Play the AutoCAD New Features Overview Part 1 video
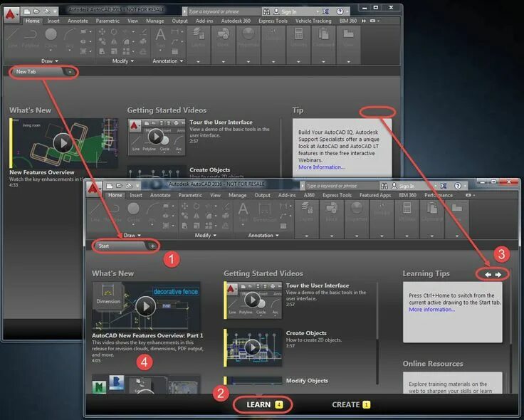524x420 pixels. coord(146,306)
